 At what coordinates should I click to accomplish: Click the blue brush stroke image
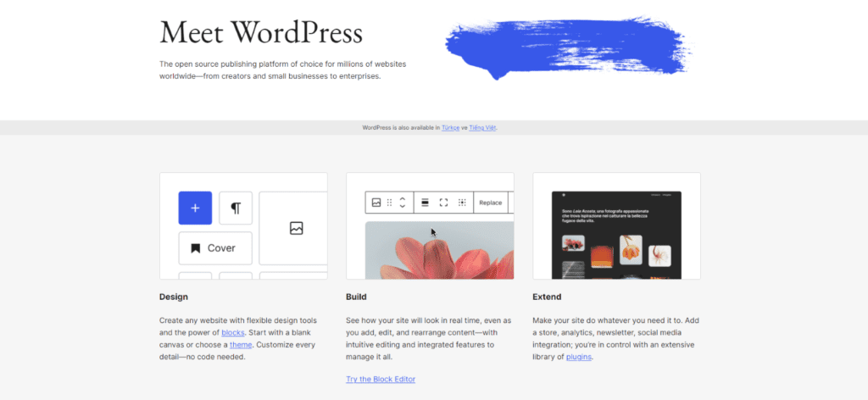pyautogui.click(x=569, y=48)
